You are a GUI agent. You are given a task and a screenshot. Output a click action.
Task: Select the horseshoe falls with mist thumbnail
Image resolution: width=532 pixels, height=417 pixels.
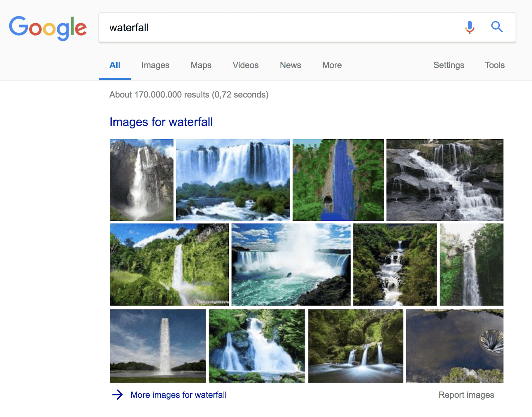coord(291,265)
